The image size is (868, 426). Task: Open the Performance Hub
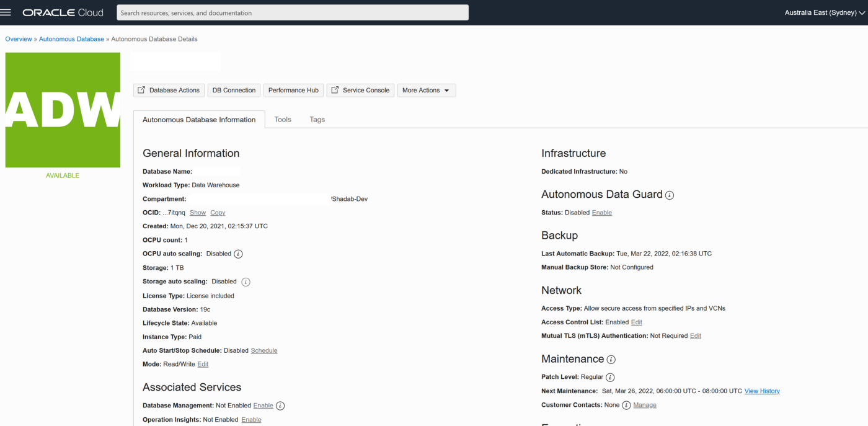coord(293,91)
